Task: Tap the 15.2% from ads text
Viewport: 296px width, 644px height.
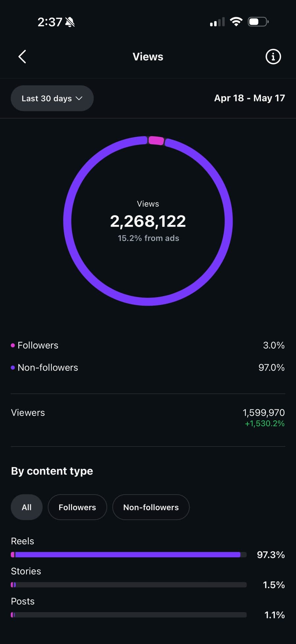Action: (x=148, y=238)
